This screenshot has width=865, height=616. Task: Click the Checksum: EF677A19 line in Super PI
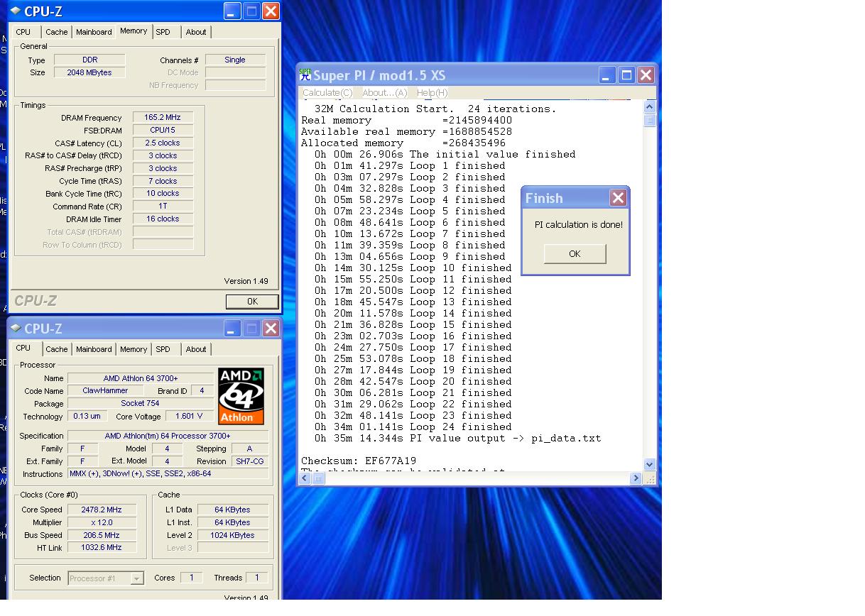(x=359, y=461)
